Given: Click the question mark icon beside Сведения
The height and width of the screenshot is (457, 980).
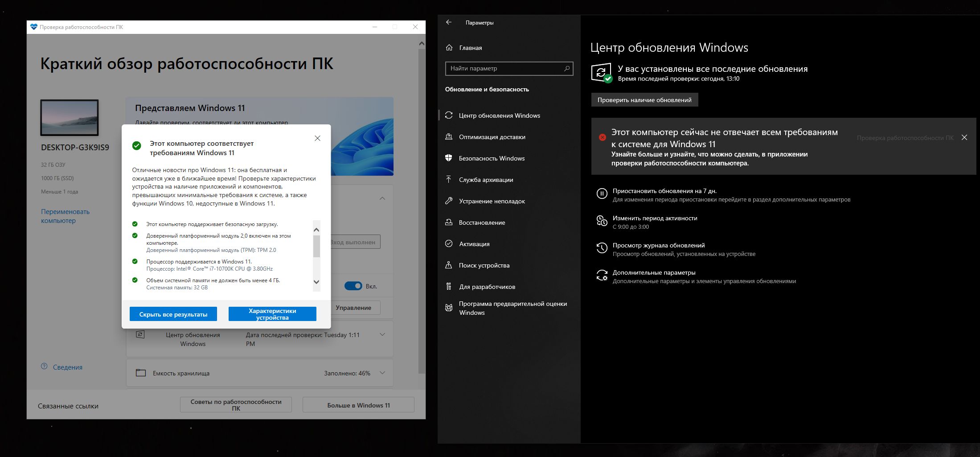Looking at the screenshot, I should pyautogui.click(x=44, y=366).
